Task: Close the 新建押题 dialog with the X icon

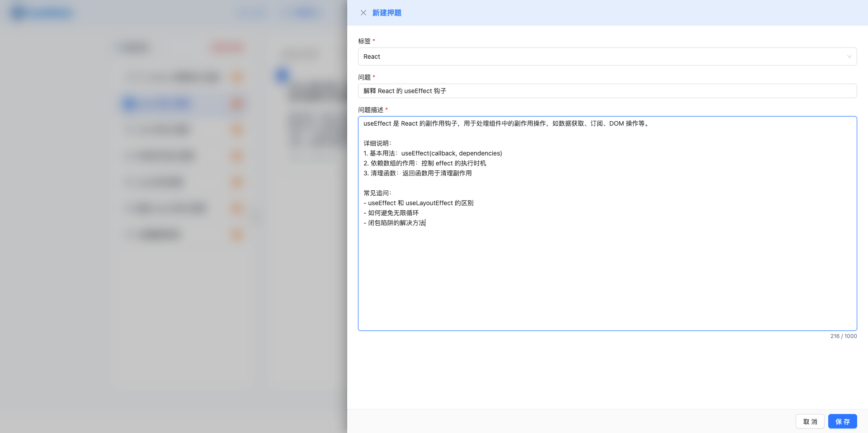Action: (363, 13)
